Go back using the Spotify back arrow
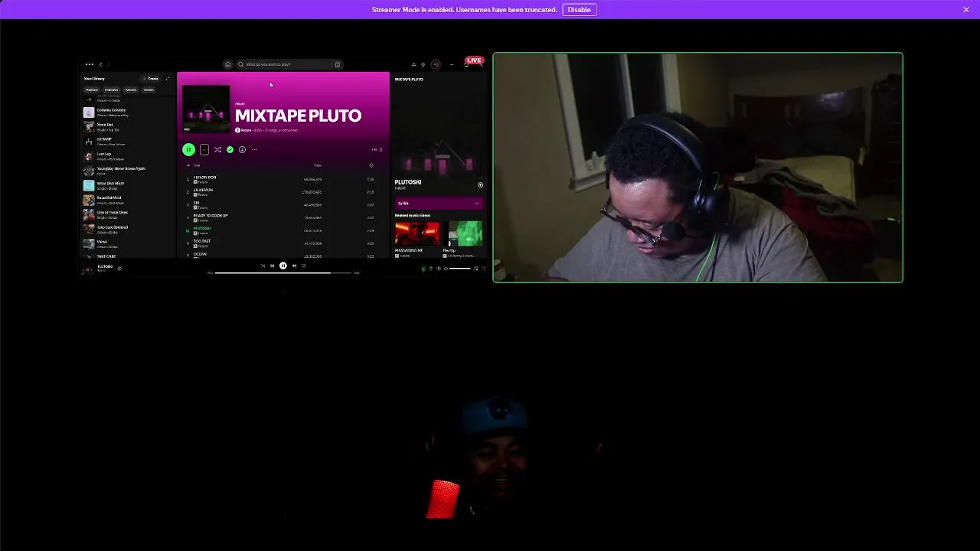980x551 pixels. pyautogui.click(x=100, y=64)
